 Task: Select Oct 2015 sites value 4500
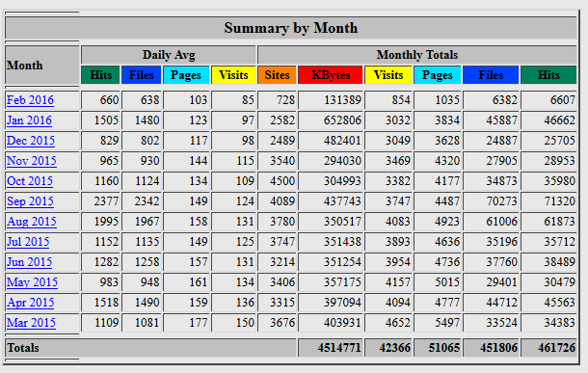click(282, 181)
